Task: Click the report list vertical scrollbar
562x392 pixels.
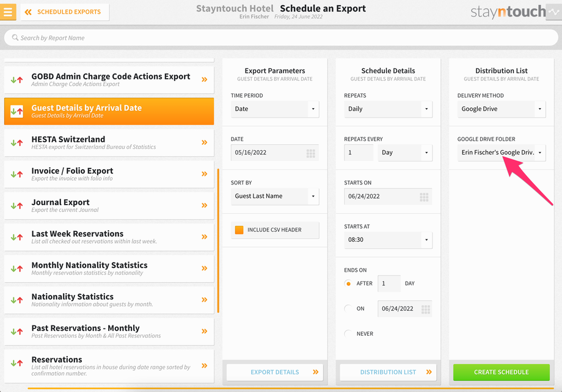Action: click(218, 241)
